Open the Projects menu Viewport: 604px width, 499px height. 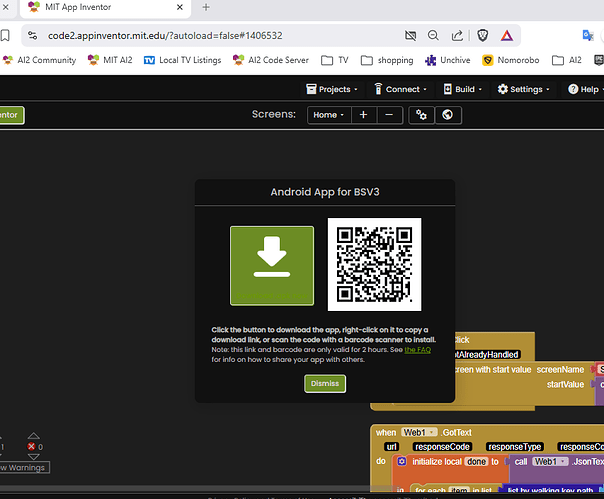tap(332, 89)
